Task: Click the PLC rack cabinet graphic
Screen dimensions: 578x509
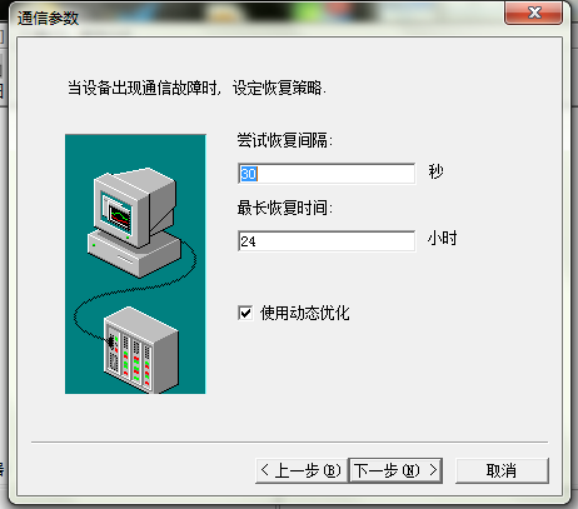Action: (x=142, y=350)
